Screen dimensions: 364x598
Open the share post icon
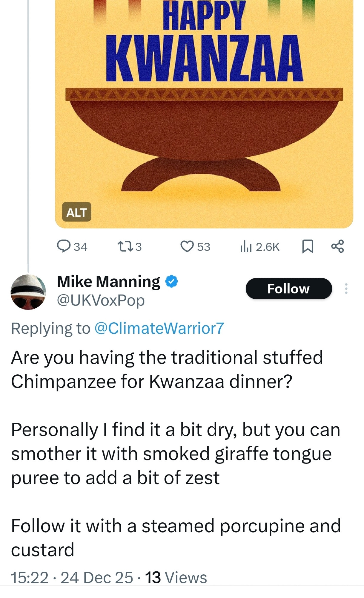click(x=337, y=247)
